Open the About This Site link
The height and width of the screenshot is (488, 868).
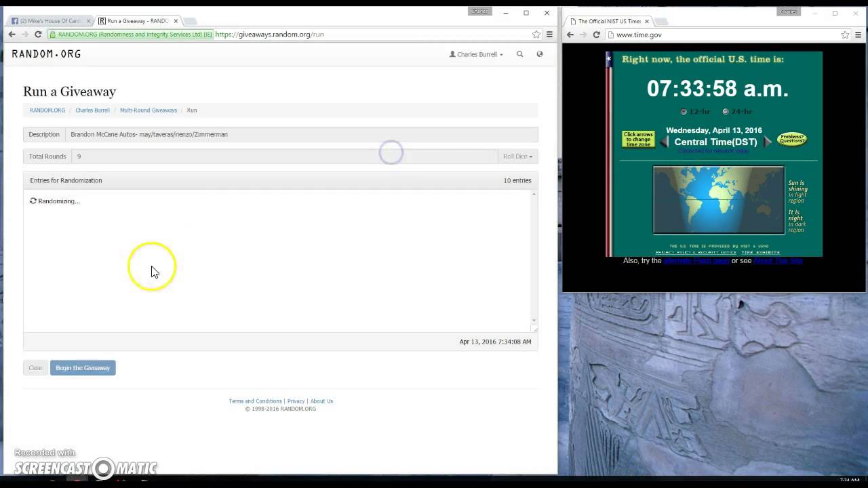pos(778,261)
